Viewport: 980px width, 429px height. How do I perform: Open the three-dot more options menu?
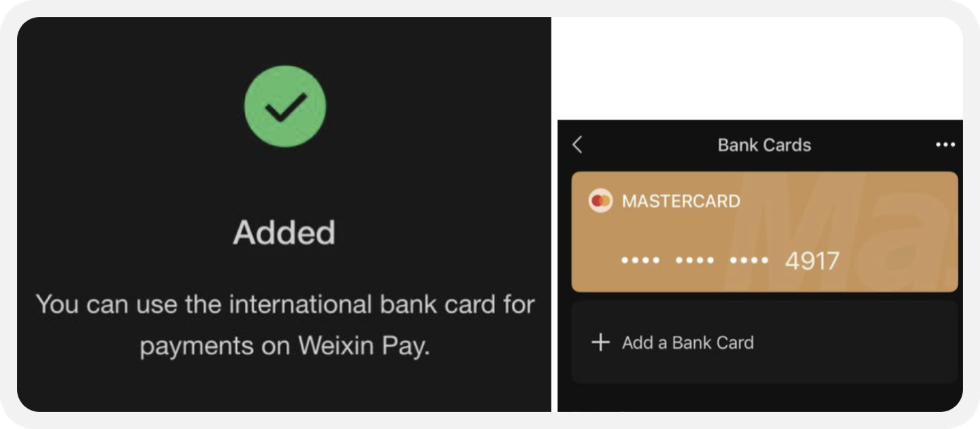click(x=945, y=145)
